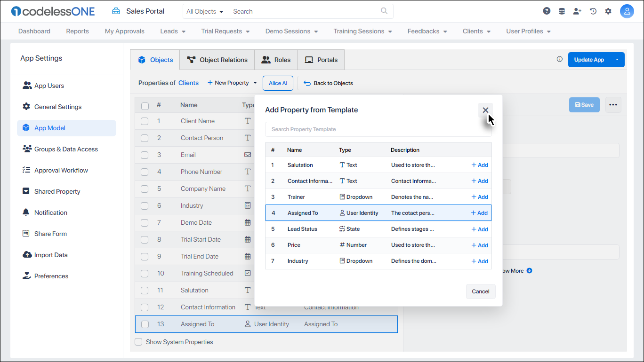This screenshot has height=362, width=644.
Task: Close the Add Property from Template dialog
Action: 485,110
